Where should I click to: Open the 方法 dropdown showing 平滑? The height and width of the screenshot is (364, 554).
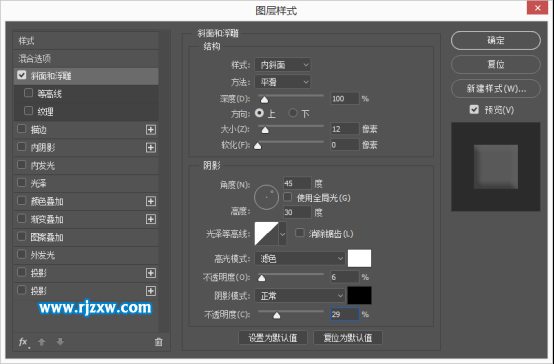pos(283,82)
